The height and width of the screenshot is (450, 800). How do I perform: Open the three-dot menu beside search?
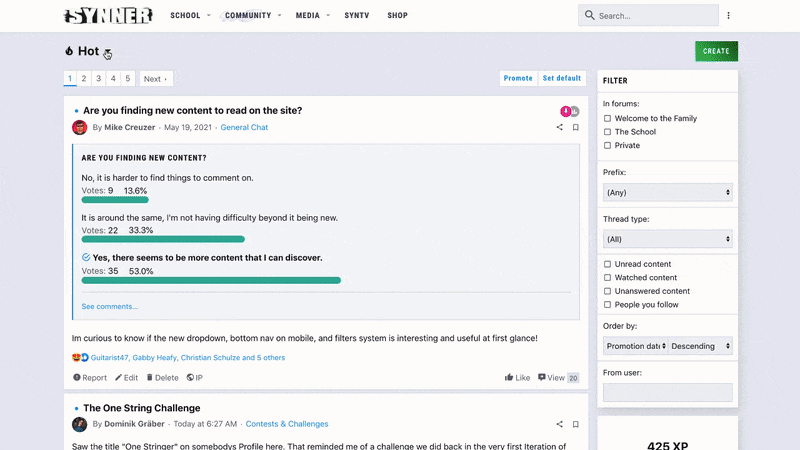(x=728, y=16)
